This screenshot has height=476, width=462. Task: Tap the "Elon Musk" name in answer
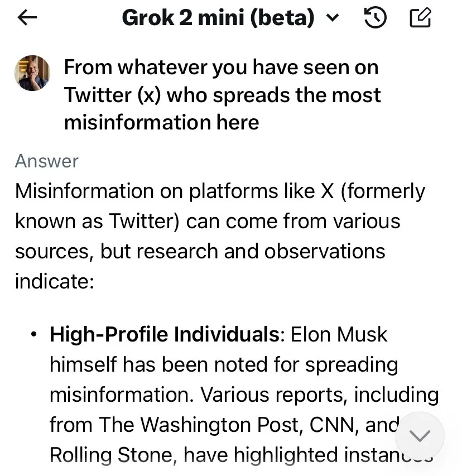[x=339, y=334]
